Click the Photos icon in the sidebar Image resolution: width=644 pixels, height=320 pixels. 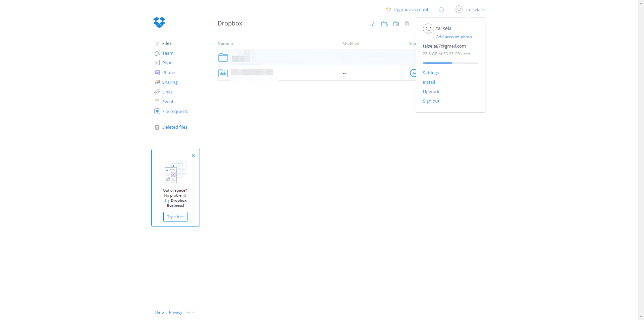(157, 72)
